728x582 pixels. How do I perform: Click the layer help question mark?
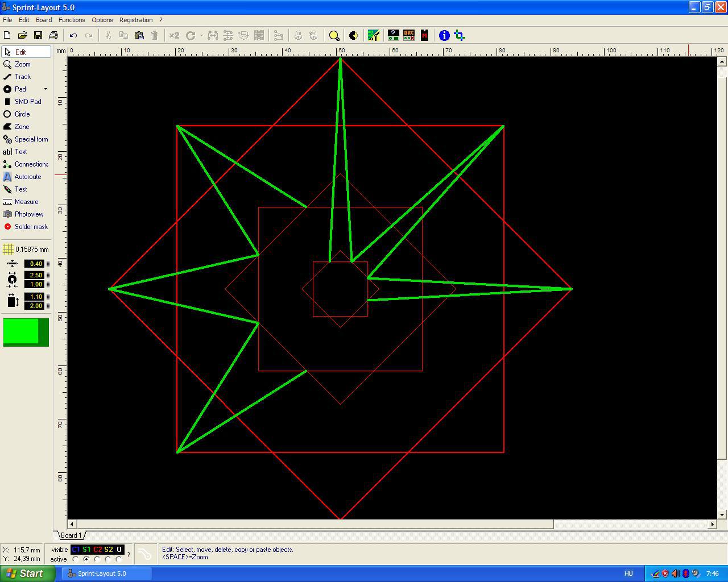click(x=129, y=554)
